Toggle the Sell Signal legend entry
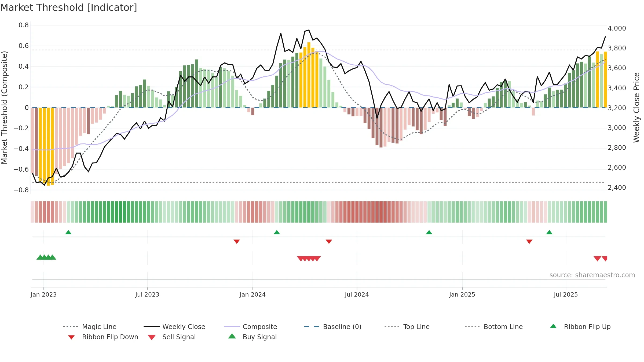The image size is (644, 362). [172, 337]
